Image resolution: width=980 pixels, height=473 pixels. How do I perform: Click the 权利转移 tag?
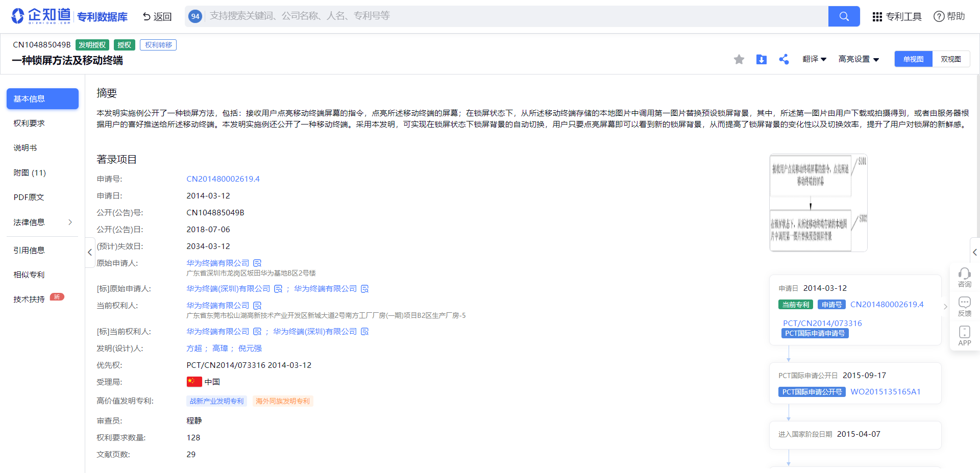point(158,45)
